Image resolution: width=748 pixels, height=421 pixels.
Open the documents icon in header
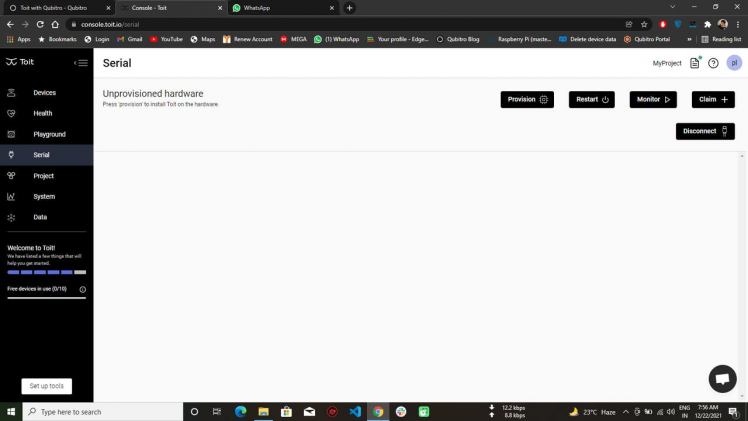coord(695,63)
